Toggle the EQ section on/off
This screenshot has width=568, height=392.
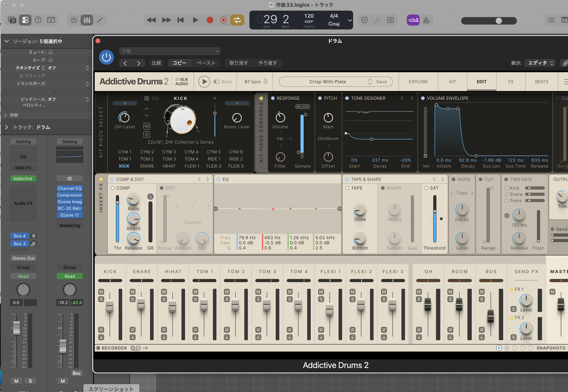(219, 179)
